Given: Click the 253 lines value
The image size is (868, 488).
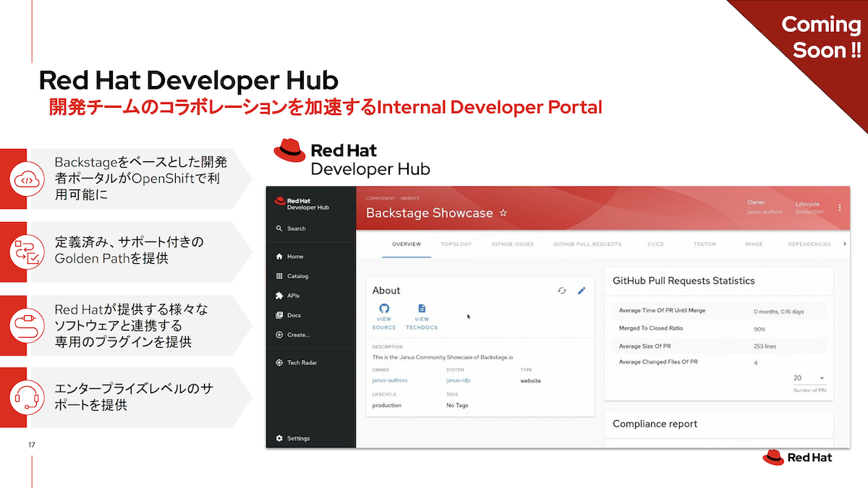Looking at the screenshot, I should pos(765,346).
